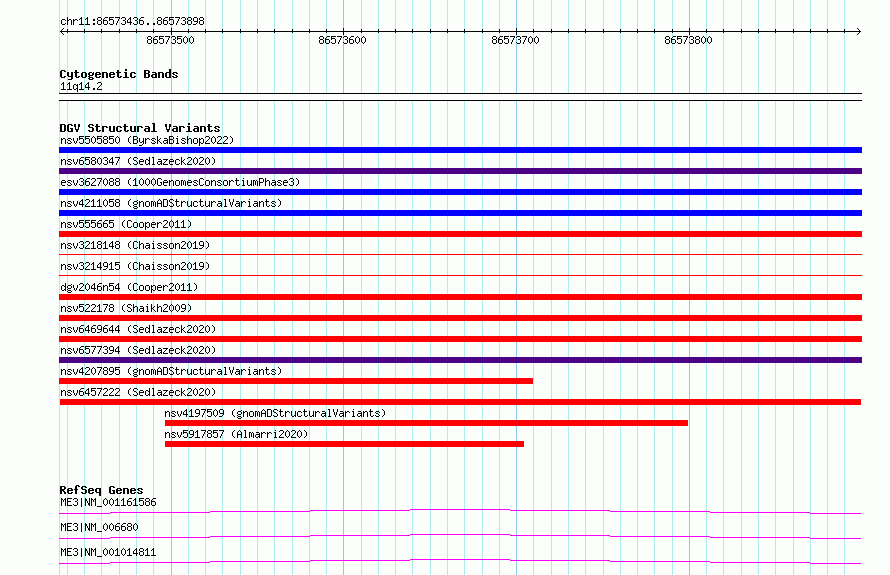Open nsv3214915 (Chaisson2019) variant label
Viewport: 890px width, 575px height.
135,266
